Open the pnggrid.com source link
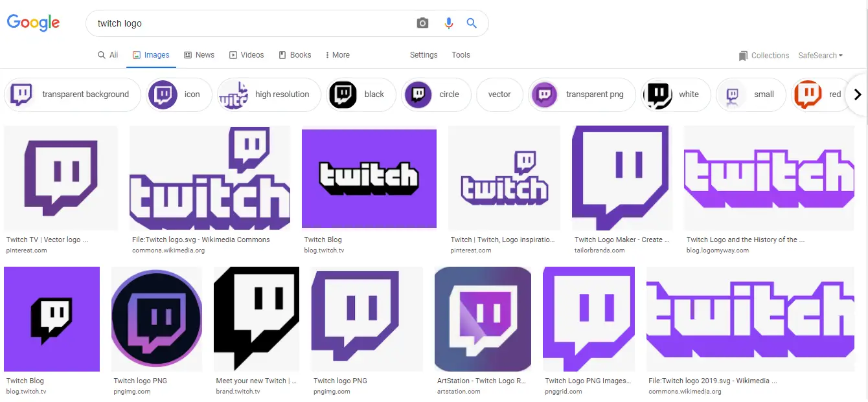Viewport: 868px width, 402px height. point(565,392)
